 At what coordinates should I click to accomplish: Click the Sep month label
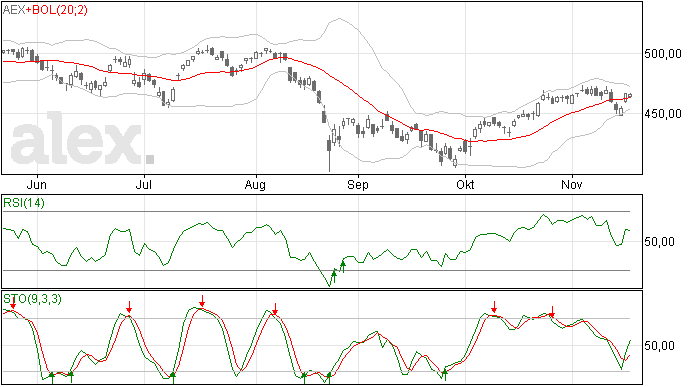[x=358, y=184]
